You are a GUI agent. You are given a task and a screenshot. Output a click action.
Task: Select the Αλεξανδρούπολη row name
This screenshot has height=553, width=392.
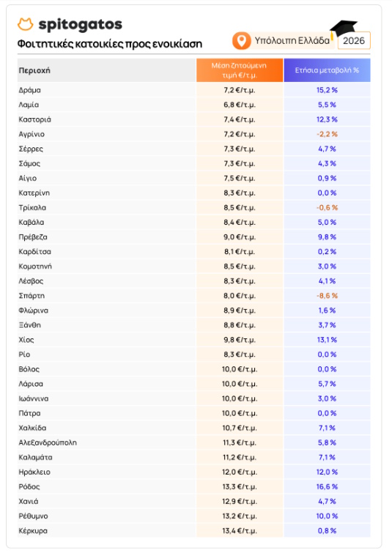(48, 442)
